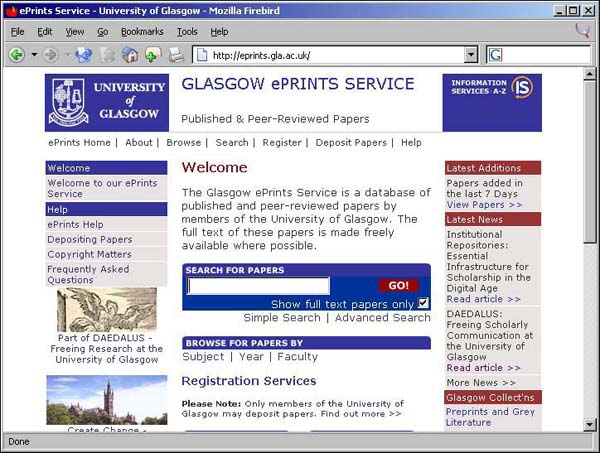This screenshot has width=600, height=453.
Task: Toggle Show full text papers only checkbox
Action: click(x=423, y=303)
